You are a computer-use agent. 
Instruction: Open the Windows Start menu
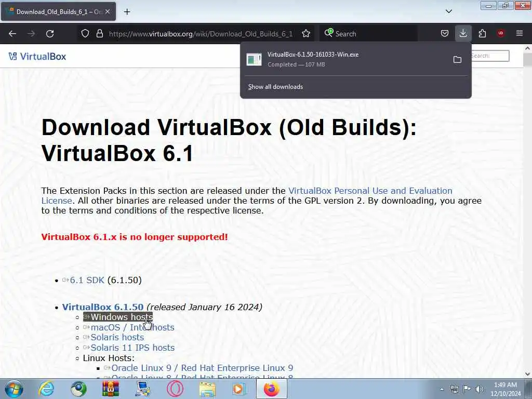(14, 389)
